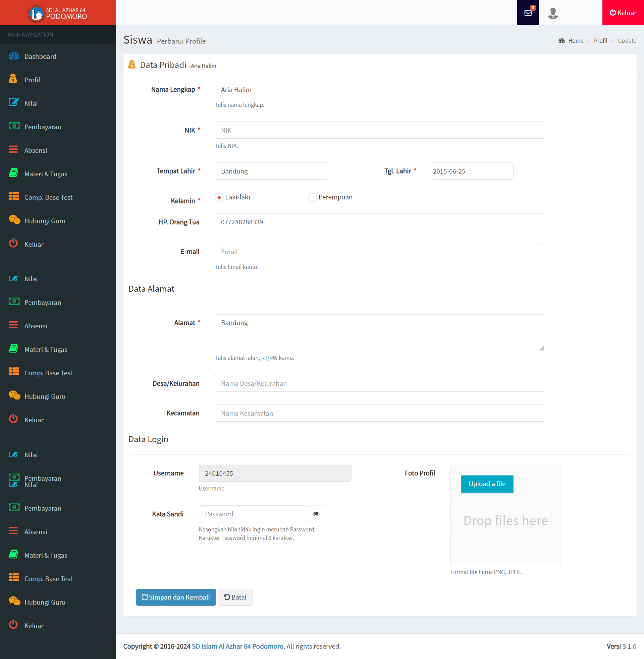Click the red Keluar button in header
Viewport: 644px width, 659px height.
point(623,13)
